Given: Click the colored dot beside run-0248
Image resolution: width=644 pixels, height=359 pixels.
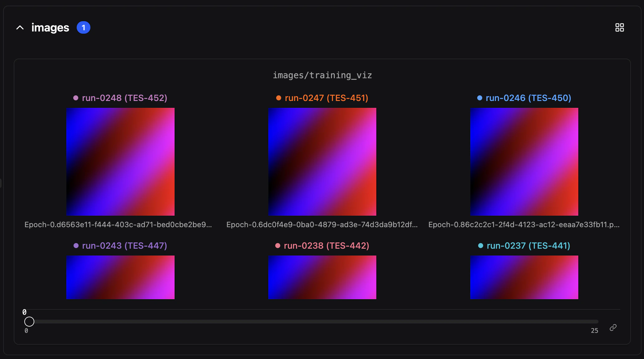Looking at the screenshot, I should pos(75,98).
